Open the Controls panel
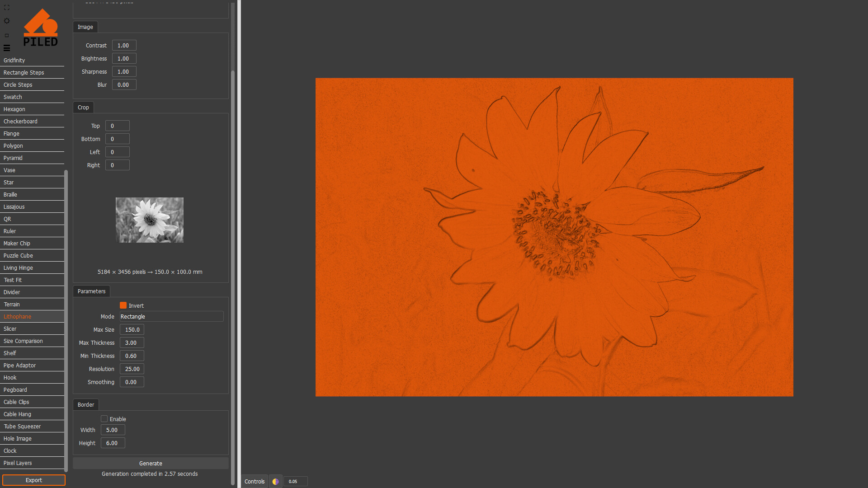Image resolution: width=868 pixels, height=488 pixels. tap(254, 481)
